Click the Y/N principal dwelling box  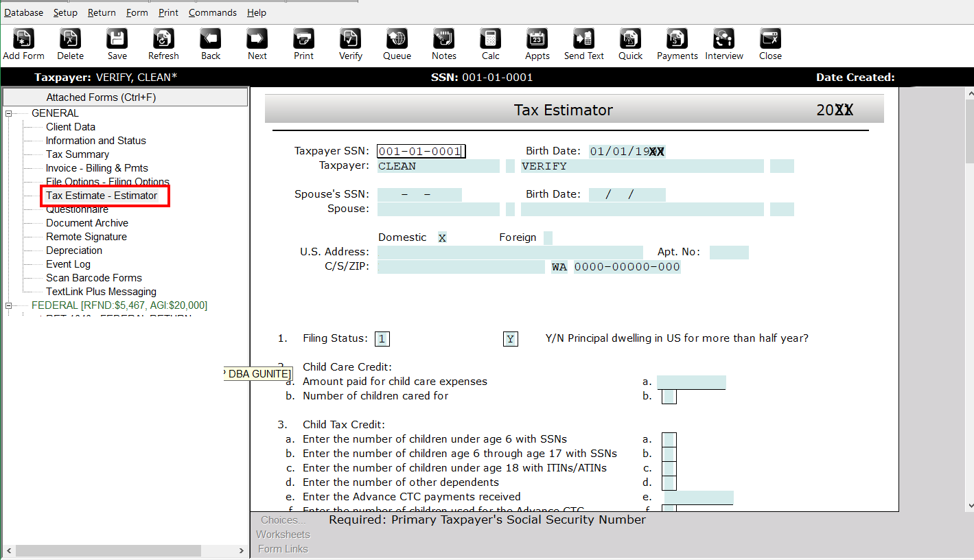(510, 339)
